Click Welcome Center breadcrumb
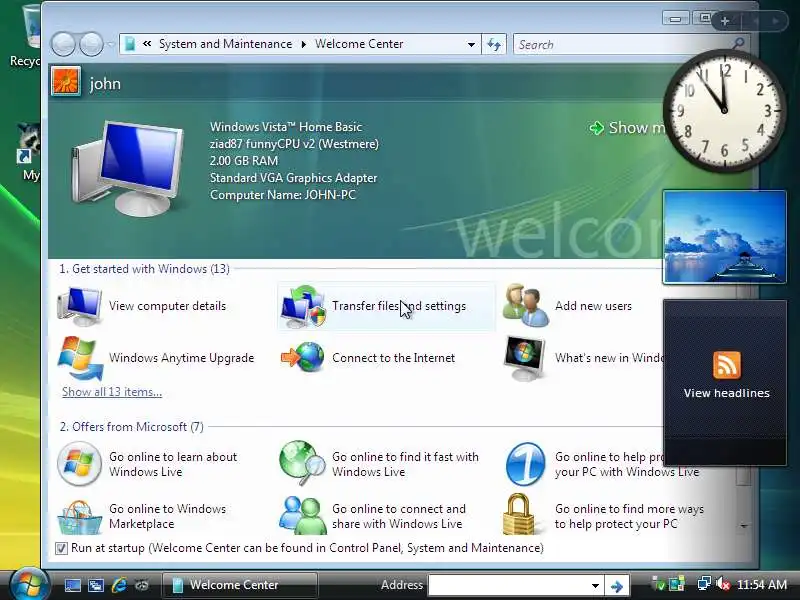 click(359, 44)
